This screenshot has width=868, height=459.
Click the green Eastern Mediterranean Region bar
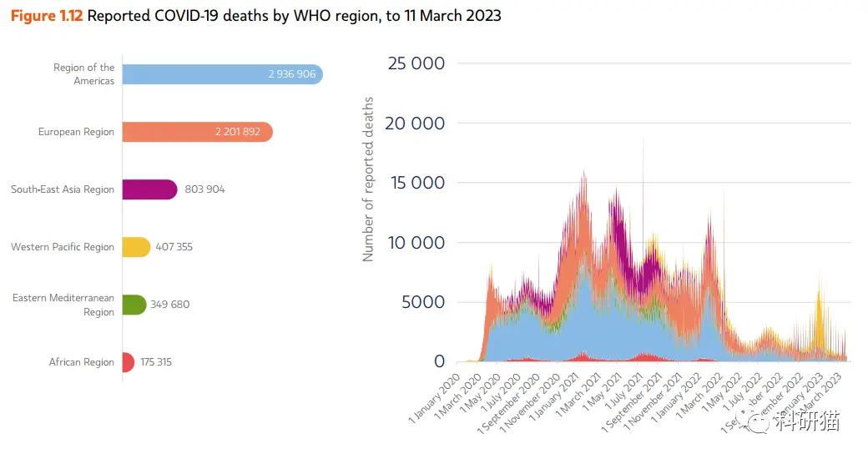[x=134, y=305]
